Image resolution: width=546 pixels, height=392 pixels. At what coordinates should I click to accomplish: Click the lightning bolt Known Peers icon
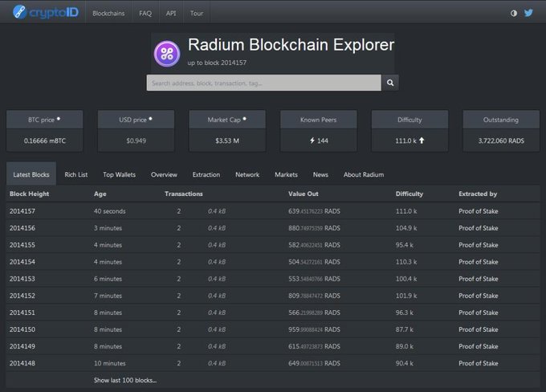tap(312, 141)
